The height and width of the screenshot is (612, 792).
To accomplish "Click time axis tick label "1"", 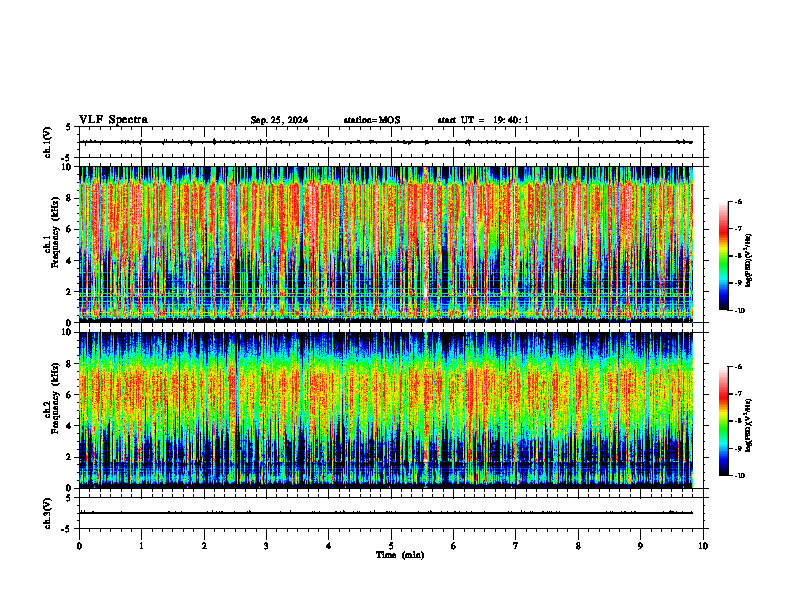I will pos(141,546).
